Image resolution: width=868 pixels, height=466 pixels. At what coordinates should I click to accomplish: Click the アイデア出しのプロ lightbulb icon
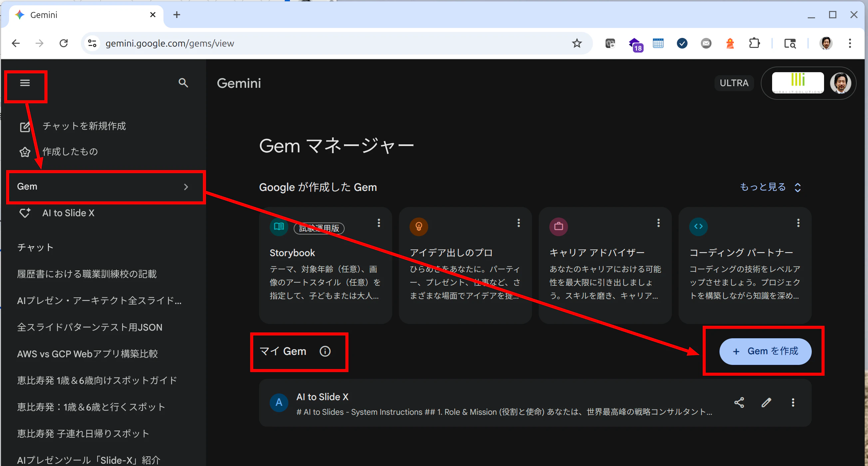tap(419, 227)
